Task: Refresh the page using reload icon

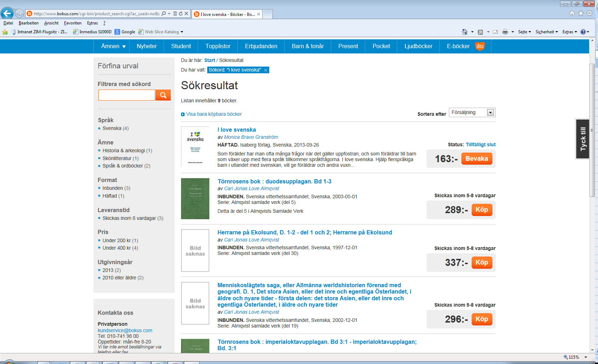Action: click(181, 14)
